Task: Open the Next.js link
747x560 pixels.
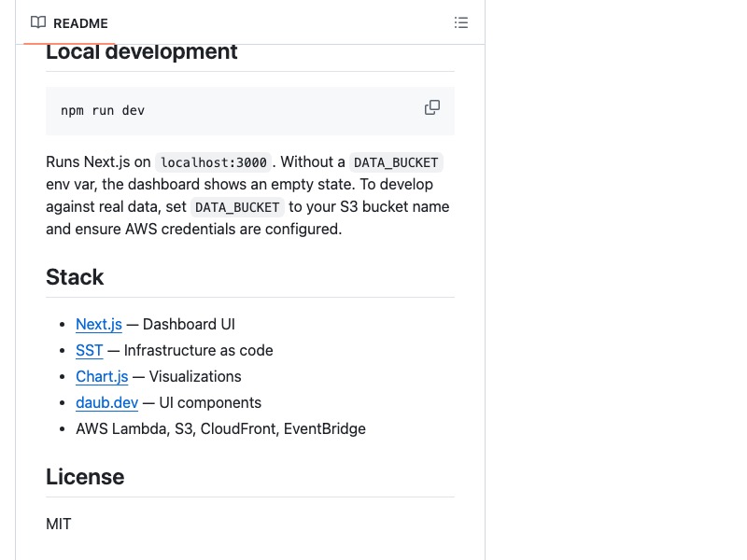Action: (98, 324)
